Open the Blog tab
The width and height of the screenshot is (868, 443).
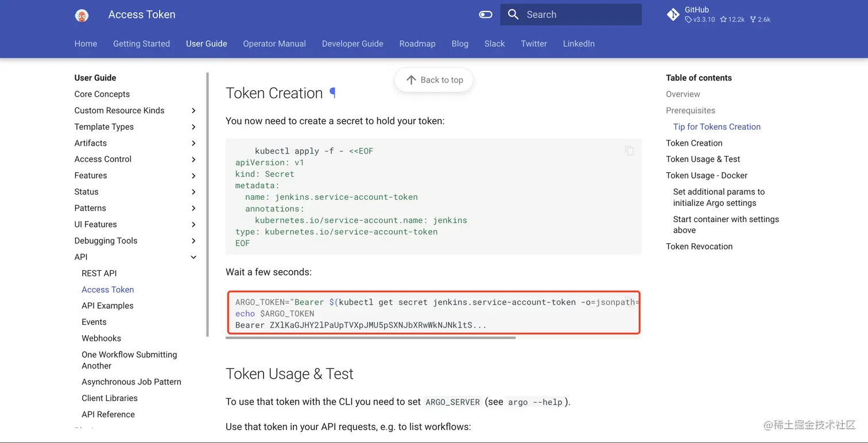[460, 44]
